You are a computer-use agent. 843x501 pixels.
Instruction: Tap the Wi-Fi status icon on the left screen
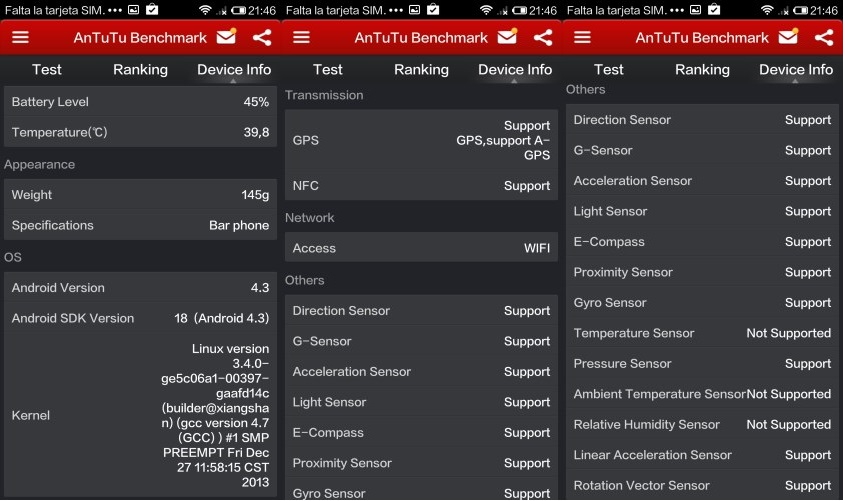pos(205,10)
